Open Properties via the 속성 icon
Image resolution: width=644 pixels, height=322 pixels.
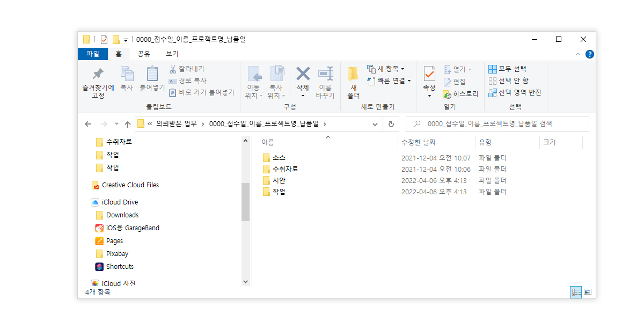click(429, 80)
